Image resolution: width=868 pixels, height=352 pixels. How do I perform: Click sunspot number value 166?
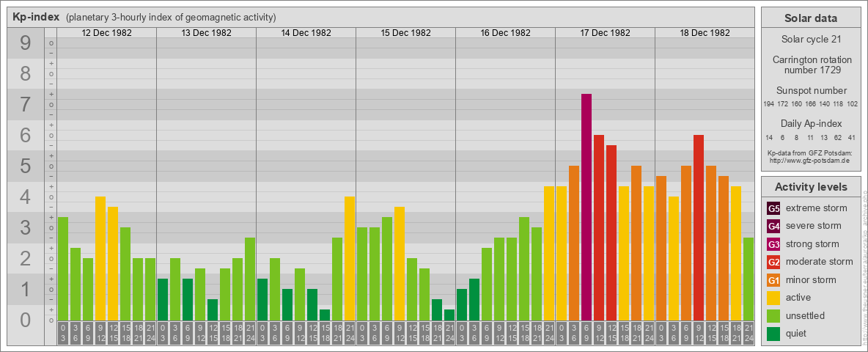click(x=810, y=104)
